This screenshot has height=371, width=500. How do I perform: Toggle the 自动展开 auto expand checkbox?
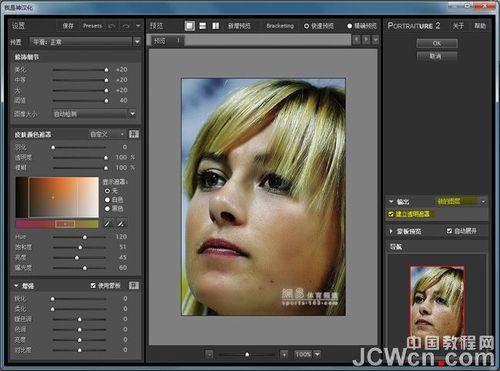pos(449,231)
